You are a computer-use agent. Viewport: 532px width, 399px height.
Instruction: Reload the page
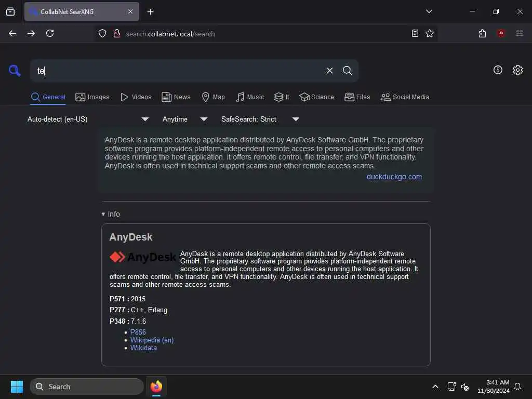tap(50, 33)
